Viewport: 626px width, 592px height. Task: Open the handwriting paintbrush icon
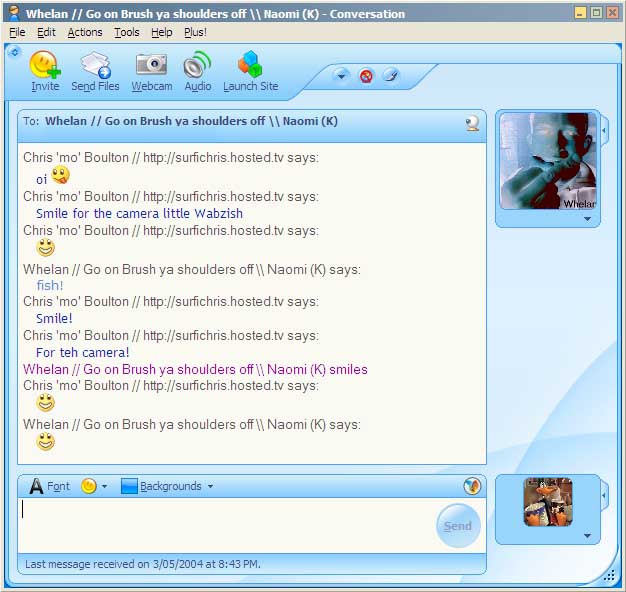click(x=391, y=75)
